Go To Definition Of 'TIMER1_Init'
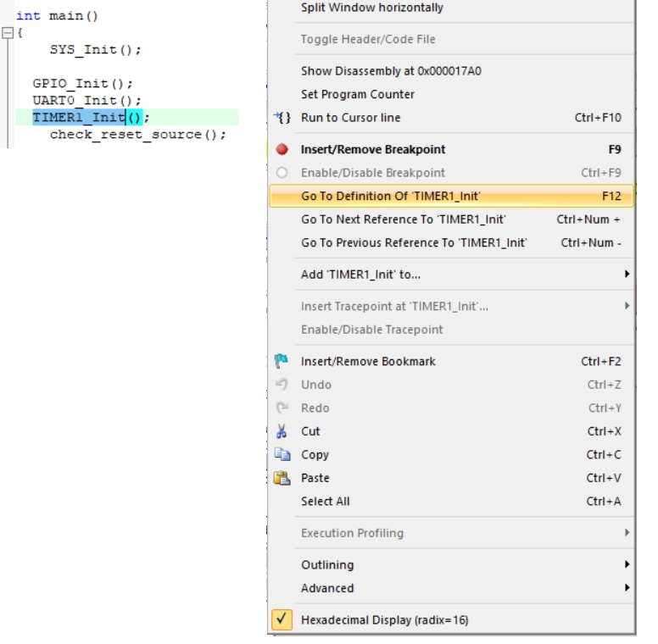 coord(451,196)
